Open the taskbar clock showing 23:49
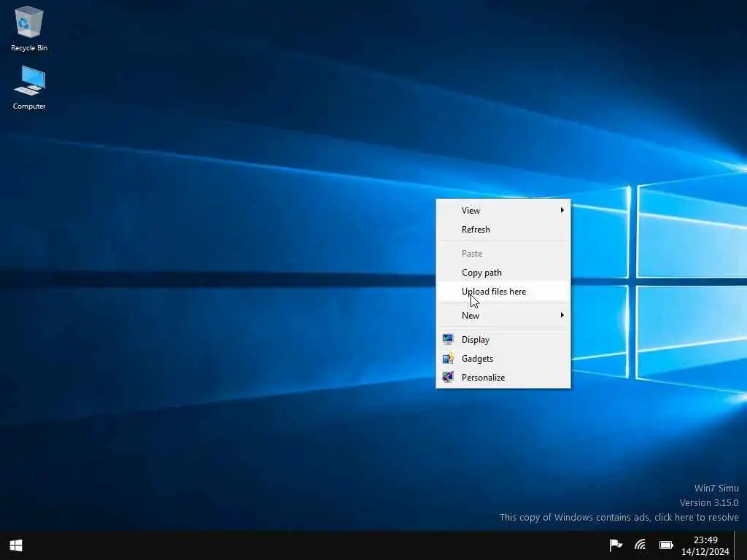 tap(705, 540)
